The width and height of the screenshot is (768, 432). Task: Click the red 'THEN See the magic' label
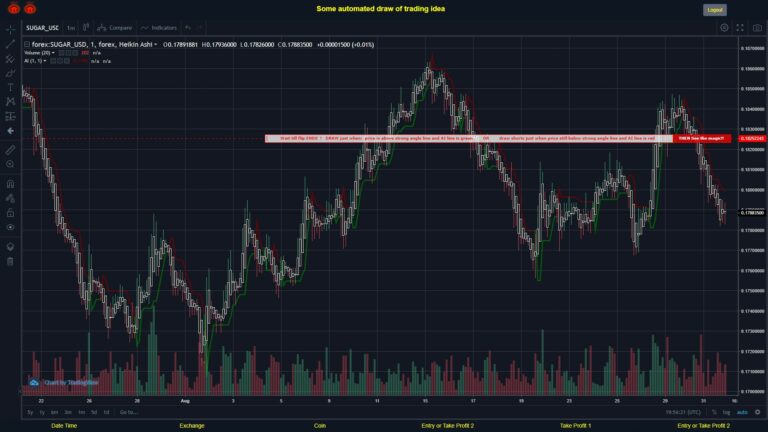click(x=702, y=139)
